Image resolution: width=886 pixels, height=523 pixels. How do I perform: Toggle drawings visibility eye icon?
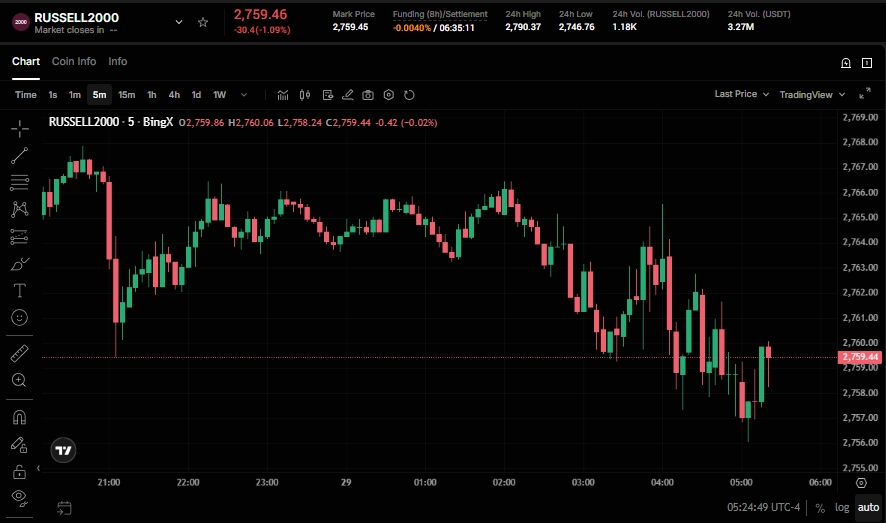pos(19,497)
